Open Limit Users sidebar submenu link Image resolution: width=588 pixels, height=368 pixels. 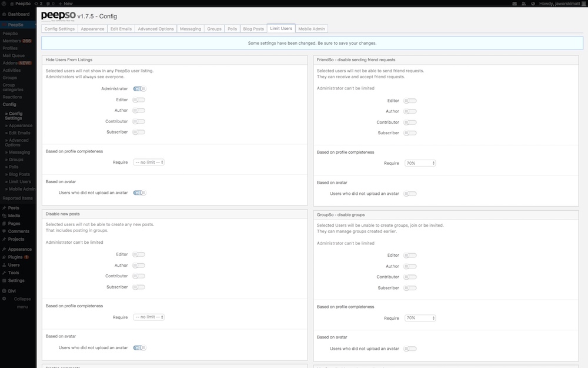click(18, 182)
